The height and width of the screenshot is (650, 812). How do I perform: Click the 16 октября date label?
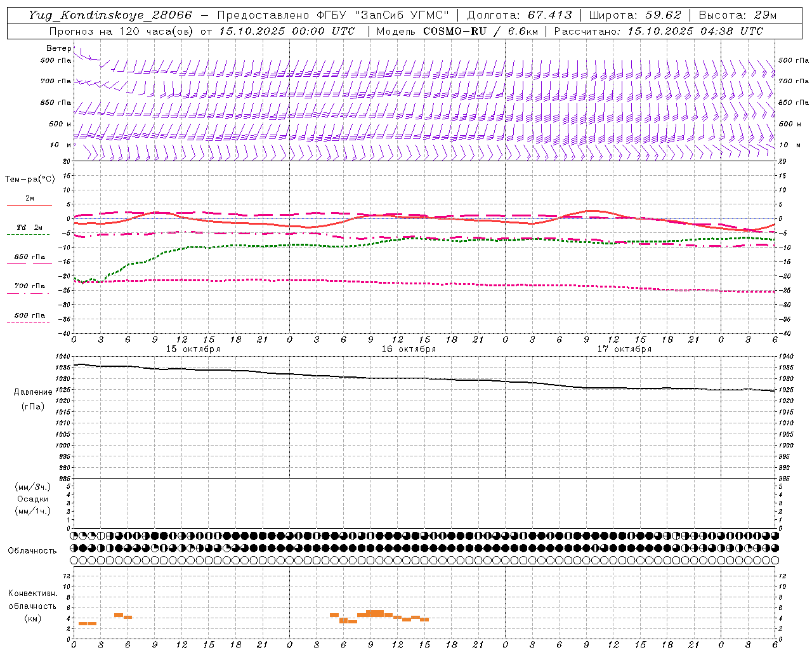click(409, 349)
